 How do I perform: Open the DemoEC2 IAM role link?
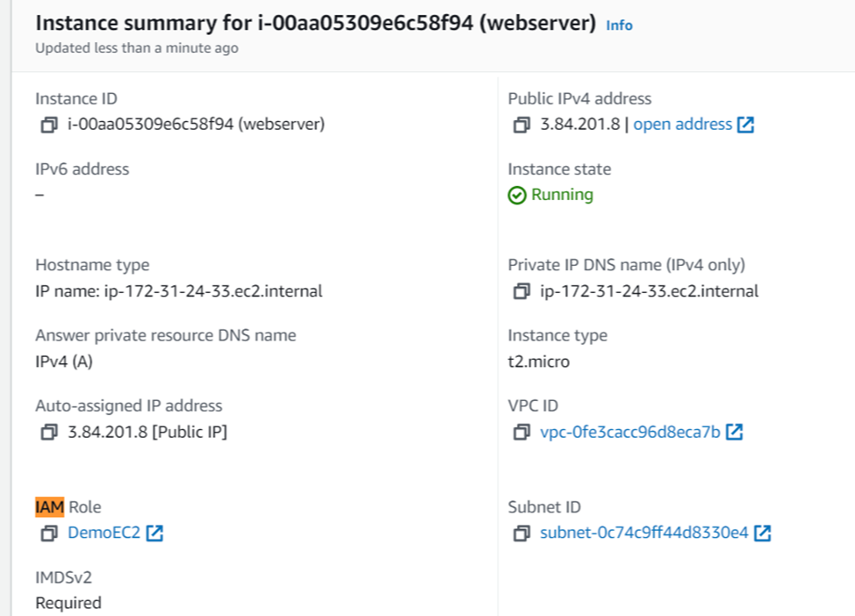click(104, 533)
